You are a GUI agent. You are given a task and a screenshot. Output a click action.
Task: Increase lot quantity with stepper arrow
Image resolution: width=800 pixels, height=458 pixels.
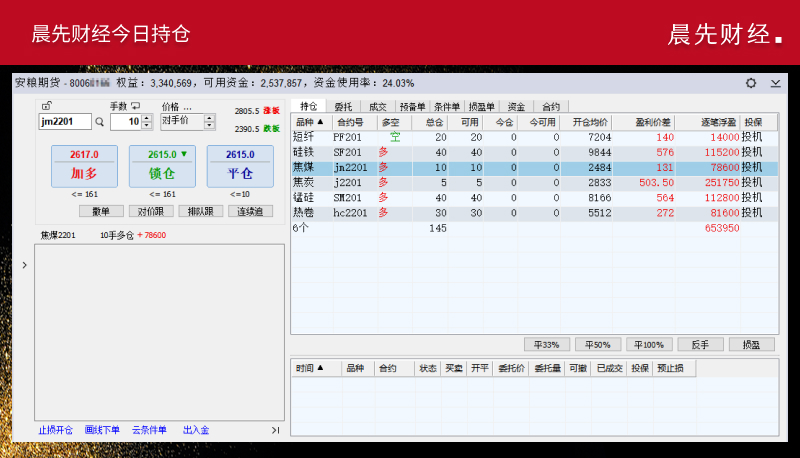(146, 117)
